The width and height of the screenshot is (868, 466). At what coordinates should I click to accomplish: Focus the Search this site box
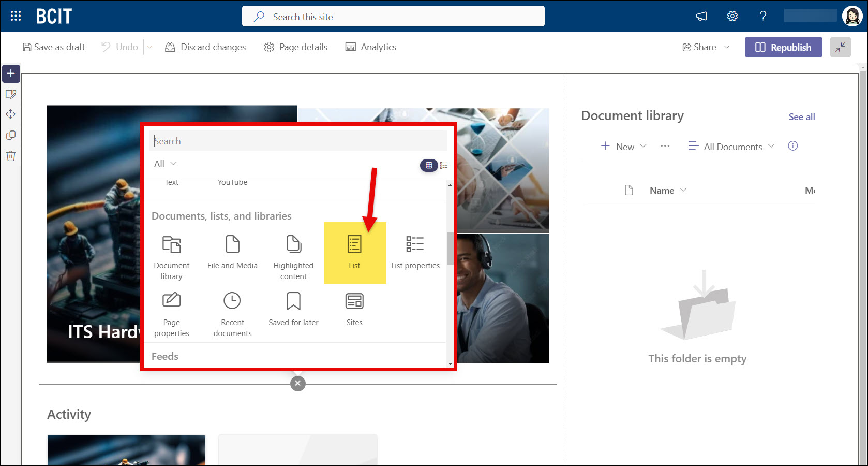393,17
